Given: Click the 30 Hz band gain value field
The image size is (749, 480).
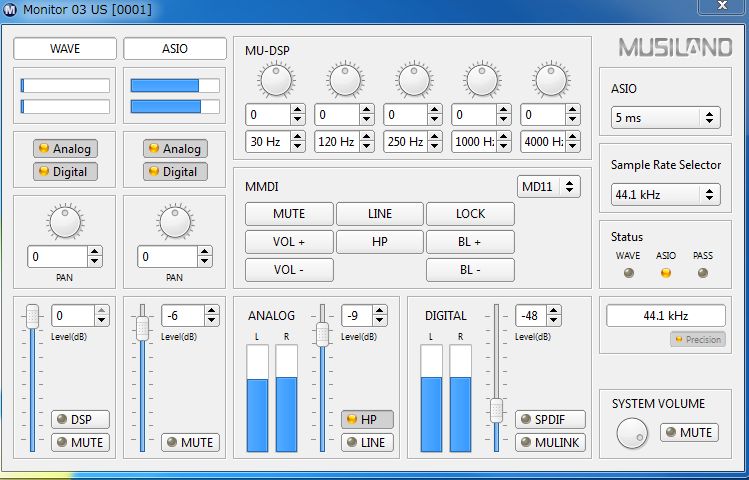Looking at the screenshot, I should click(268, 115).
